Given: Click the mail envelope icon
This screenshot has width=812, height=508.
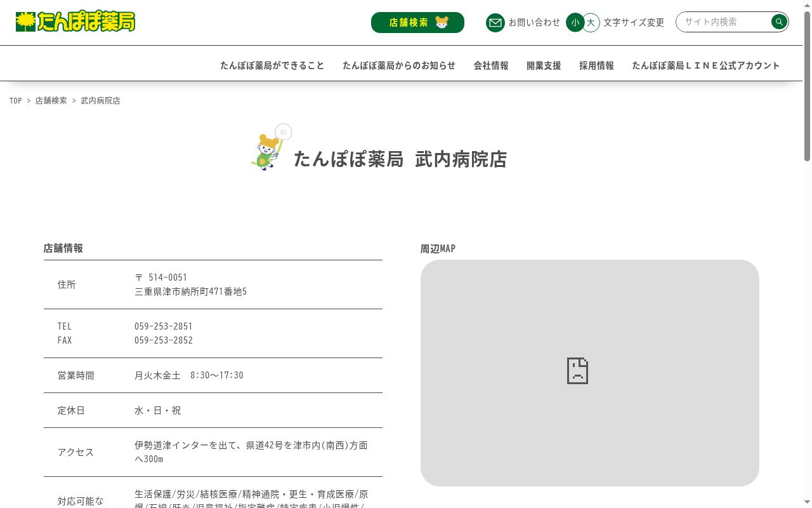Looking at the screenshot, I should click(495, 23).
